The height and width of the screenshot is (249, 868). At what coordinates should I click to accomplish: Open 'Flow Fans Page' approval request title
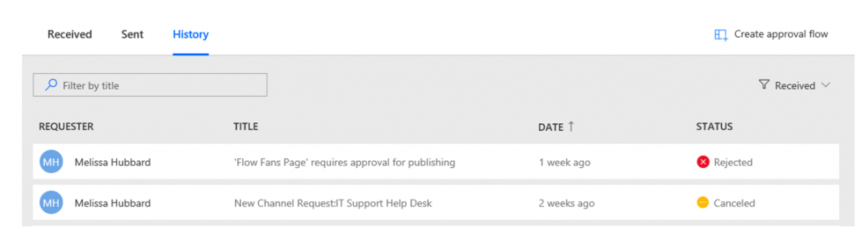[x=345, y=162]
